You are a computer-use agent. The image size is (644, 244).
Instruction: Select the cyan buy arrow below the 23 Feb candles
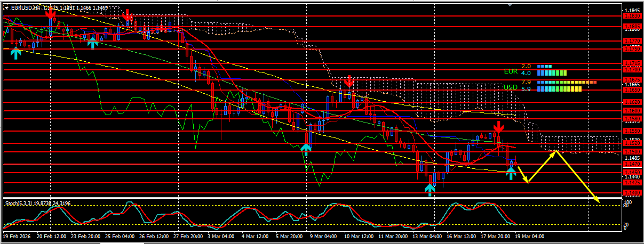[93, 42]
